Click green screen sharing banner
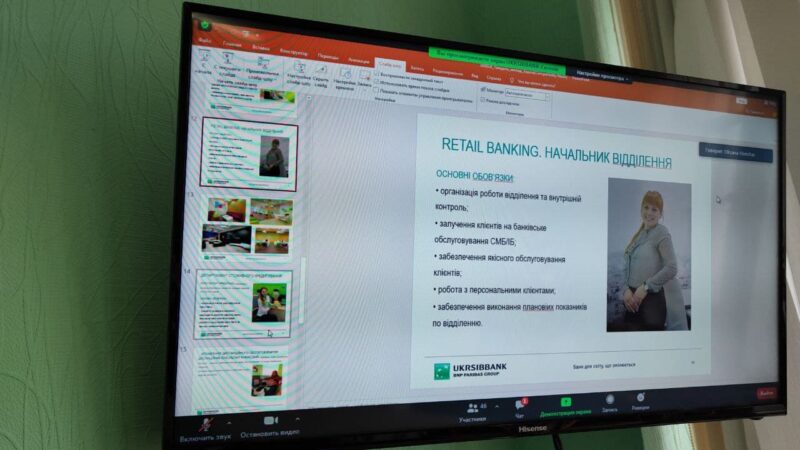The image size is (800, 450). pos(497,62)
